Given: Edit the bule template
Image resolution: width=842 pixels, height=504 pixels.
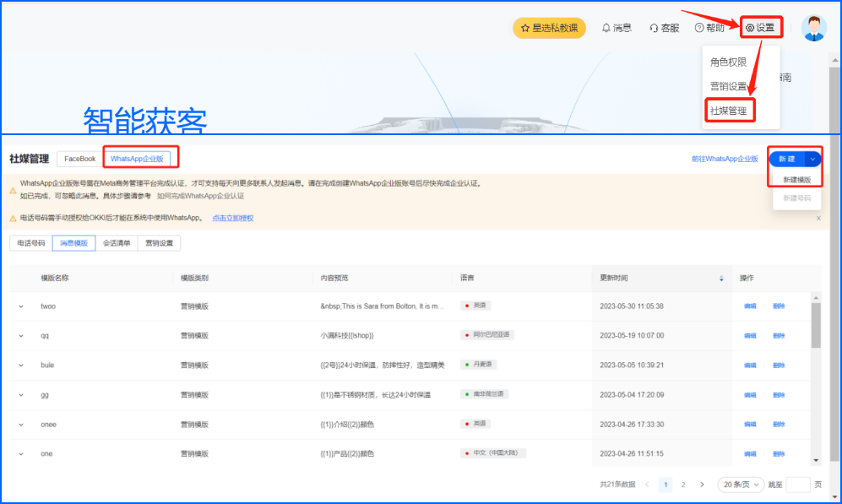Looking at the screenshot, I should (x=750, y=366).
